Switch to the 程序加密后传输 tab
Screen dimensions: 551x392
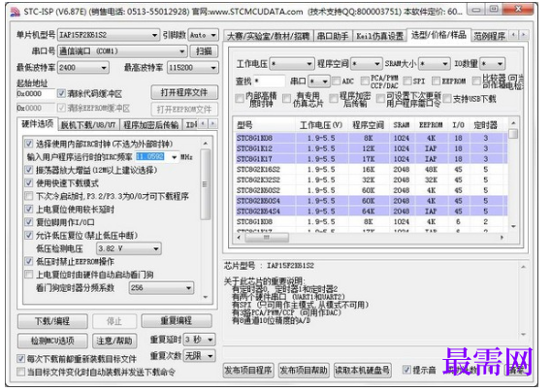pos(151,125)
